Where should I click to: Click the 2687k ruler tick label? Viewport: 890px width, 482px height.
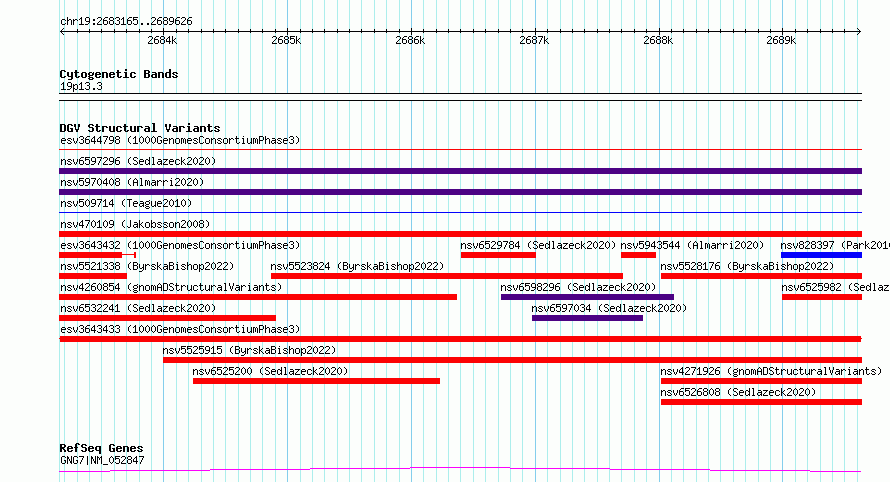(534, 40)
